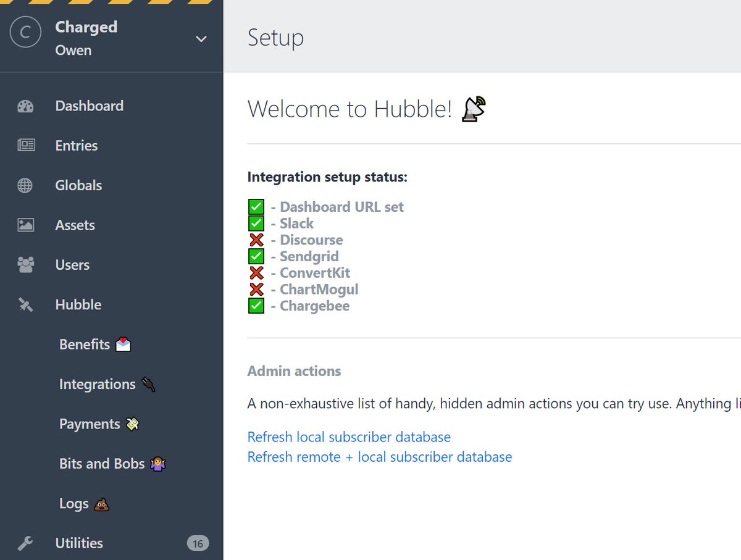741x560 pixels.
Task: Click the Sendgrid status text
Action: pyautogui.click(x=309, y=256)
